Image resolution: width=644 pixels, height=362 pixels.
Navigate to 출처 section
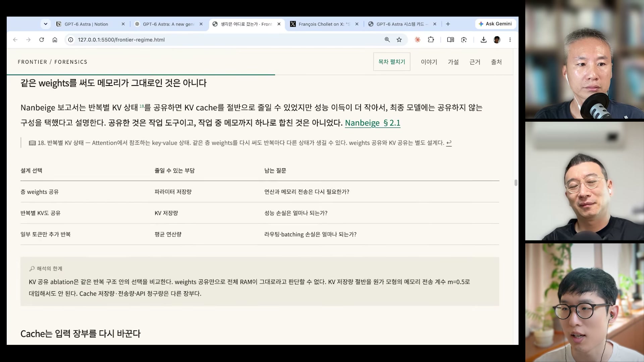pyautogui.click(x=496, y=62)
